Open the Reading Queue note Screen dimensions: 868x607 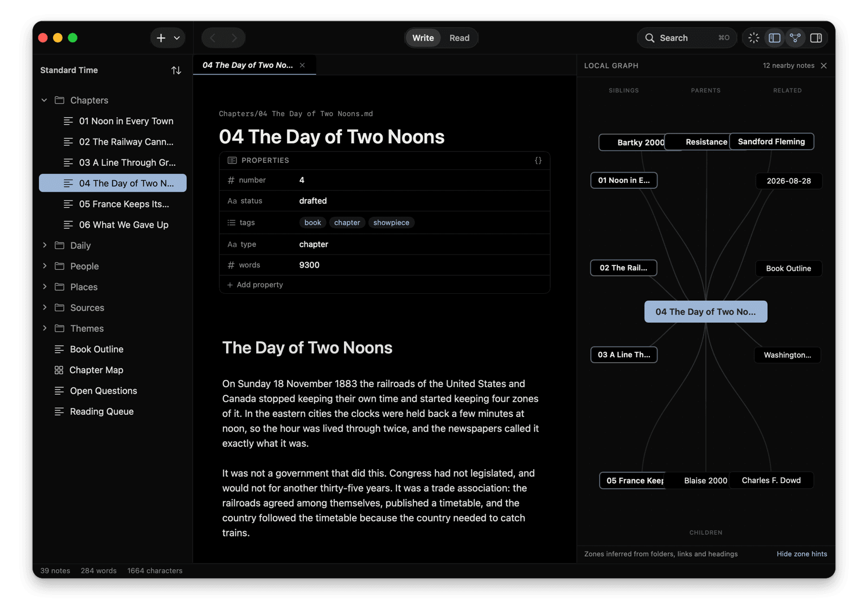click(113, 412)
